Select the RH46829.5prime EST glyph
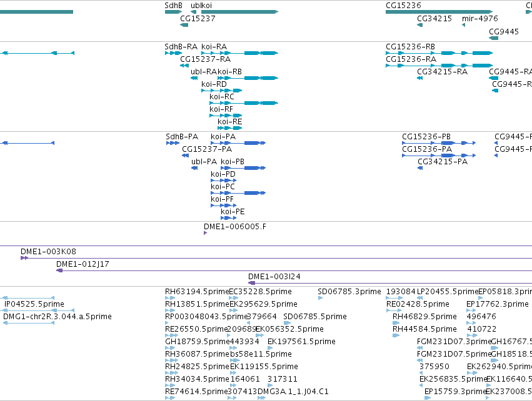The image size is (532, 401). [396, 323]
